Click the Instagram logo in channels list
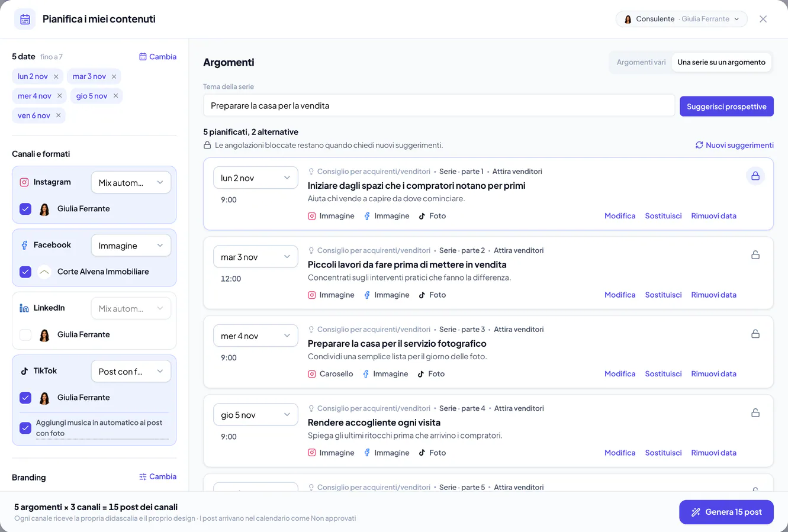788x532 pixels. point(24,182)
